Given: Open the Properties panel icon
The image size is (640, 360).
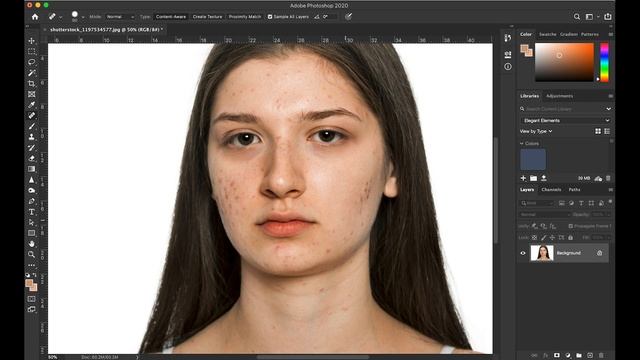Looking at the screenshot, I should click(508, 55).
